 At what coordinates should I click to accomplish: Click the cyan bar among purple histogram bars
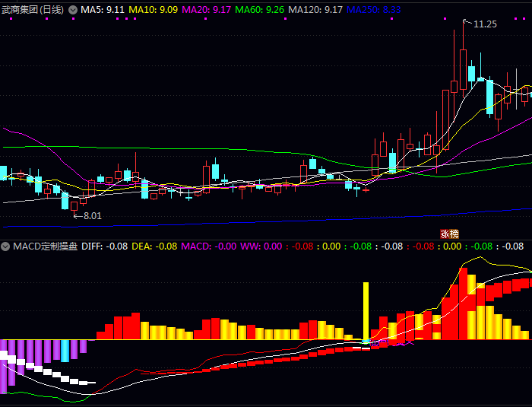click(65, 351)
